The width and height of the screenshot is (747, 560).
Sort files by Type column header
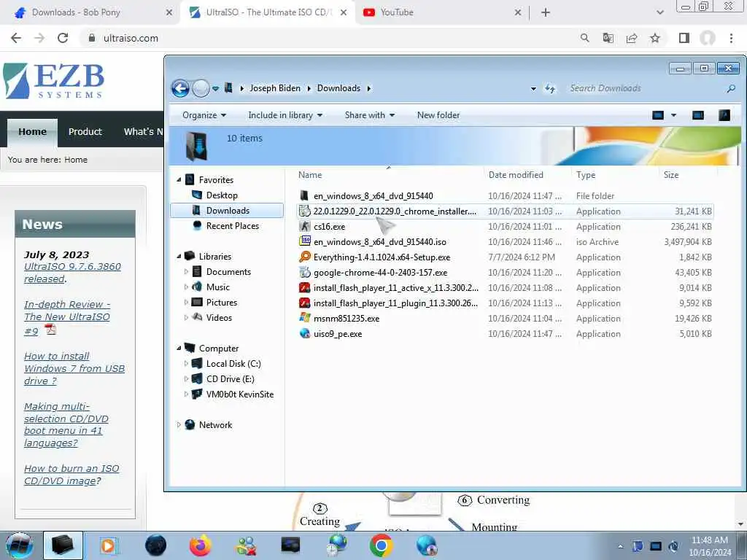(614, 175)
